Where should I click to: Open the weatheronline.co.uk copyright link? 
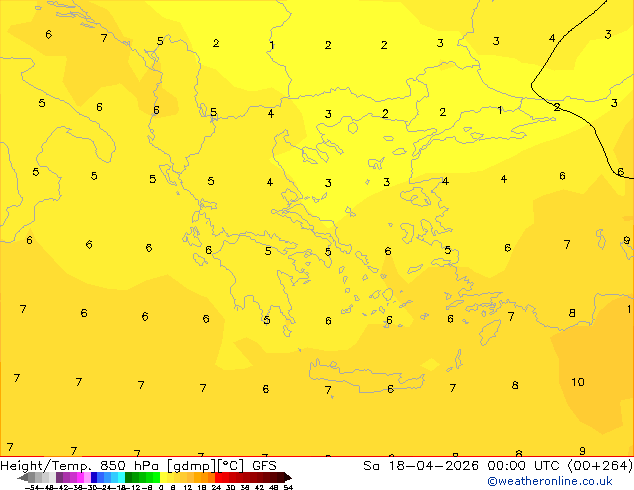[549, 481]
